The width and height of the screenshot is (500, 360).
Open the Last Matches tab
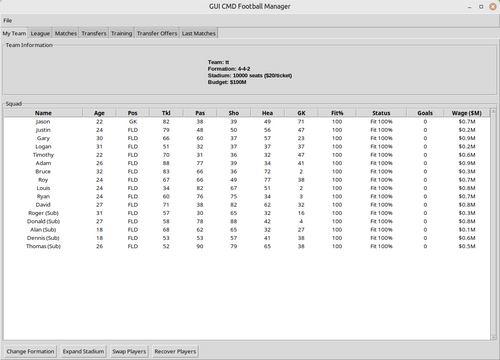click(199, 33)
